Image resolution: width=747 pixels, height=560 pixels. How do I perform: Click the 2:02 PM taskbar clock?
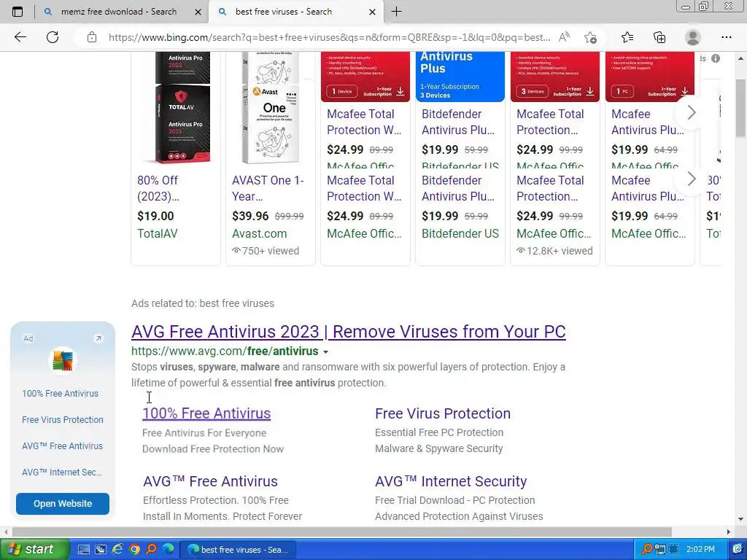(x=700, y=550)
